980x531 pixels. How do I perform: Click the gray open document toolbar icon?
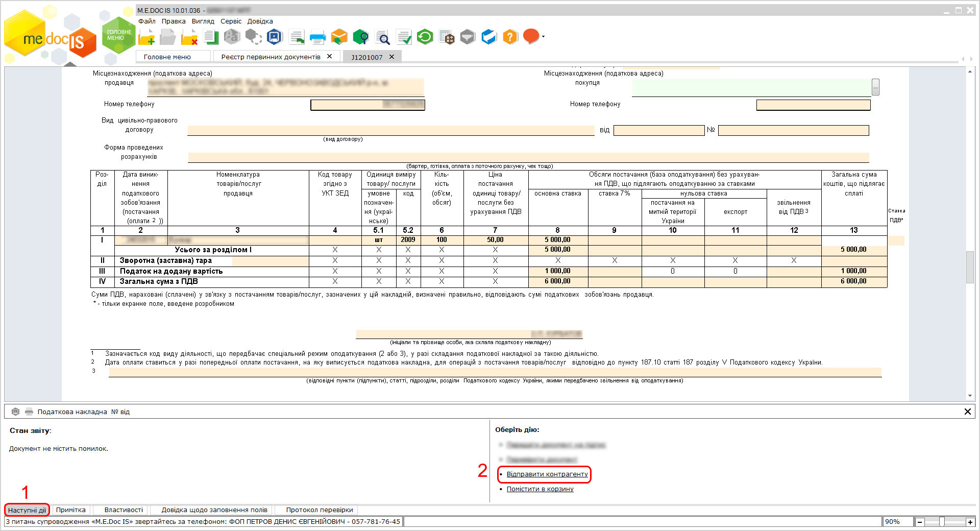point(168,37)
